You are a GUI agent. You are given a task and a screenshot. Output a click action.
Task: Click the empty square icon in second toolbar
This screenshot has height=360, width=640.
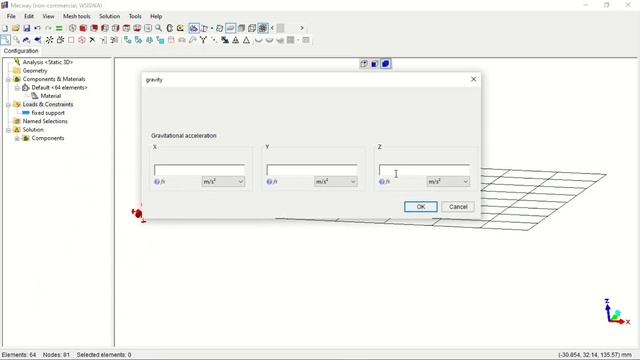coord(71,40)
